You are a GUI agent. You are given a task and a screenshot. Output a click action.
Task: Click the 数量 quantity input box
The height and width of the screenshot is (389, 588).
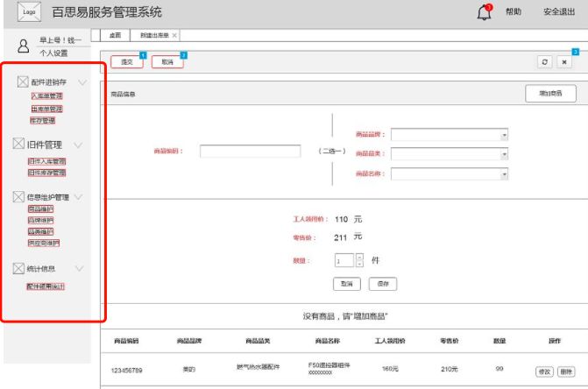pos(344,260)
